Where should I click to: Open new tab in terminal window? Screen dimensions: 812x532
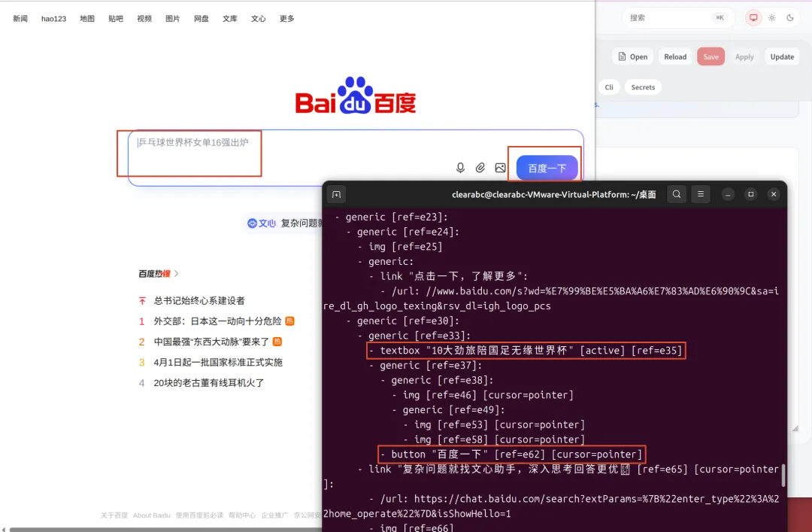click(x=336, y=194)
